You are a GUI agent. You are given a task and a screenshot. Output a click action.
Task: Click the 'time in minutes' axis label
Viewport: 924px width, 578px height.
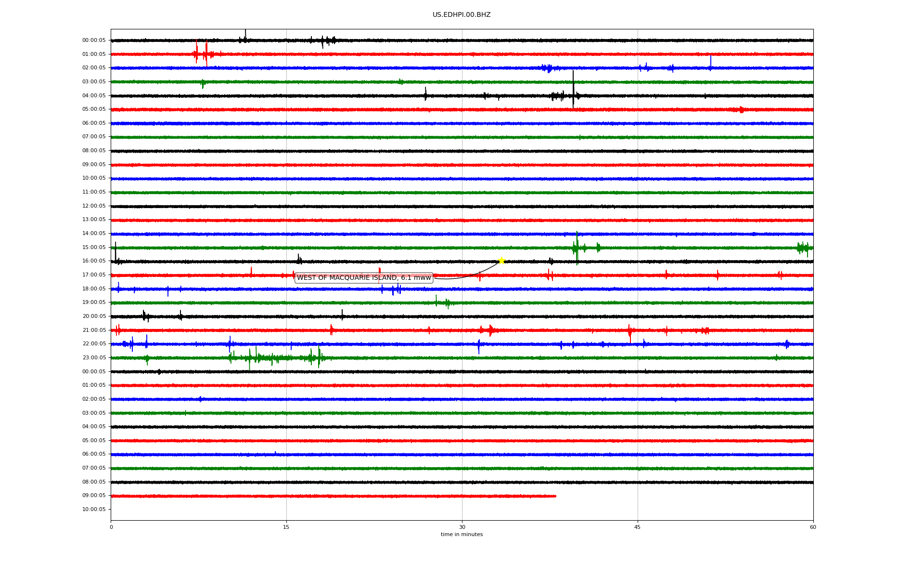click(462, 535)
